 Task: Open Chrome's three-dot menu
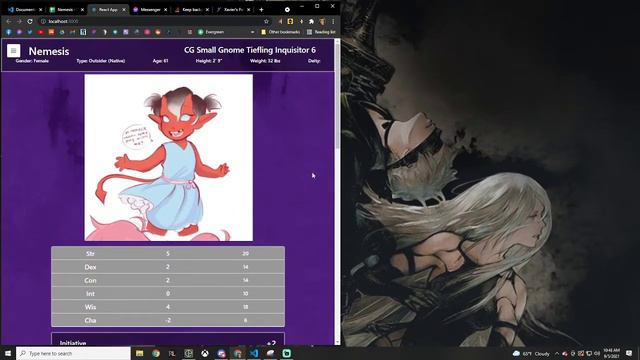333,21
